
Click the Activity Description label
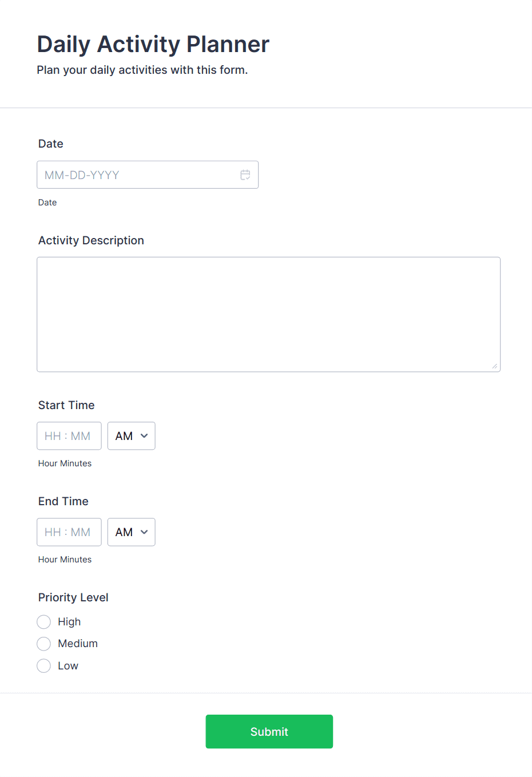pyautogui.click(x=91, y=240)
